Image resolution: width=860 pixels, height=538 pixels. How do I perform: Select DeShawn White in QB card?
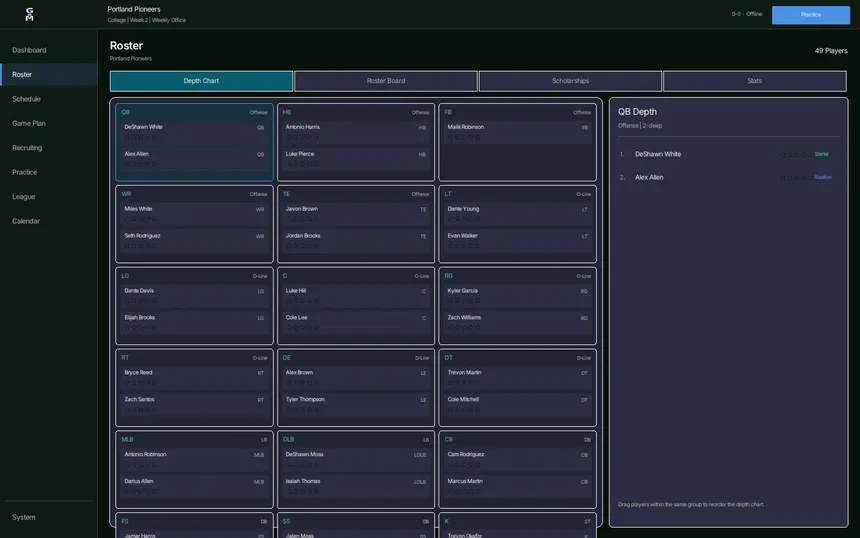(x=194, y=132)
